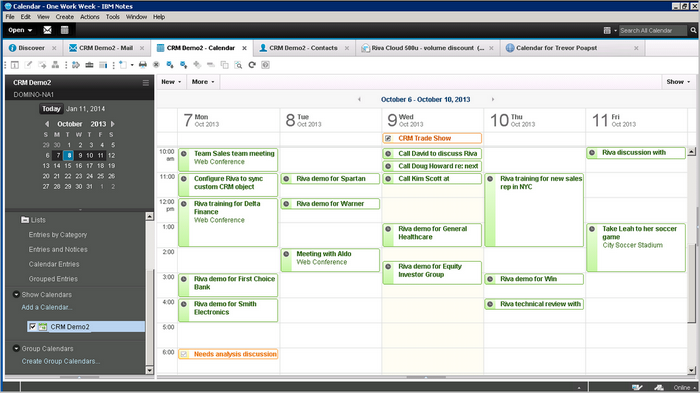Viewport: 700px width, 393px height.
Task: Open the Entries by Category list
Action: [x=58, y=235]
